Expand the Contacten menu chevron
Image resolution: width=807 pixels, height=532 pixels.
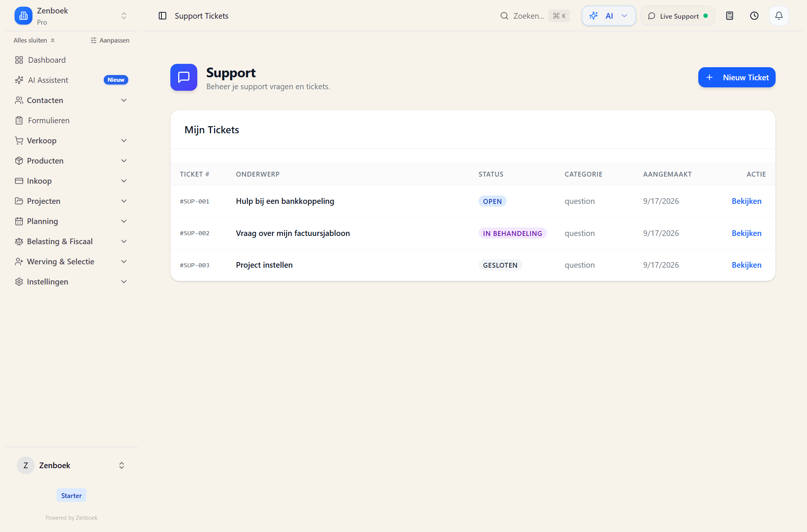124,100
